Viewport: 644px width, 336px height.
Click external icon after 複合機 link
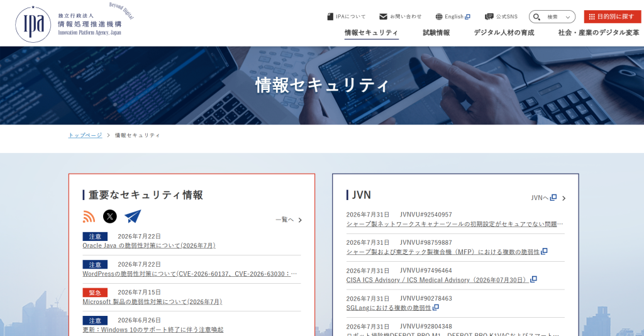point(544,252)
